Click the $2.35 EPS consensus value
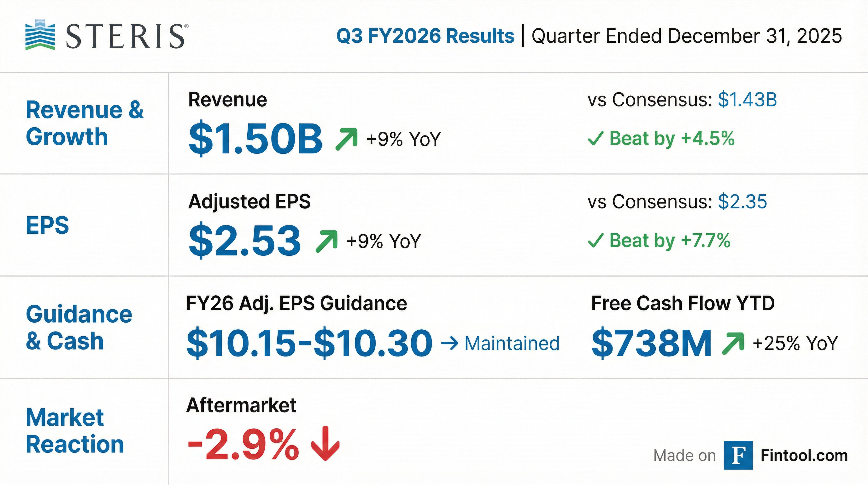The image size is (868, 485). pyautogui.click(x=742, y=202)
